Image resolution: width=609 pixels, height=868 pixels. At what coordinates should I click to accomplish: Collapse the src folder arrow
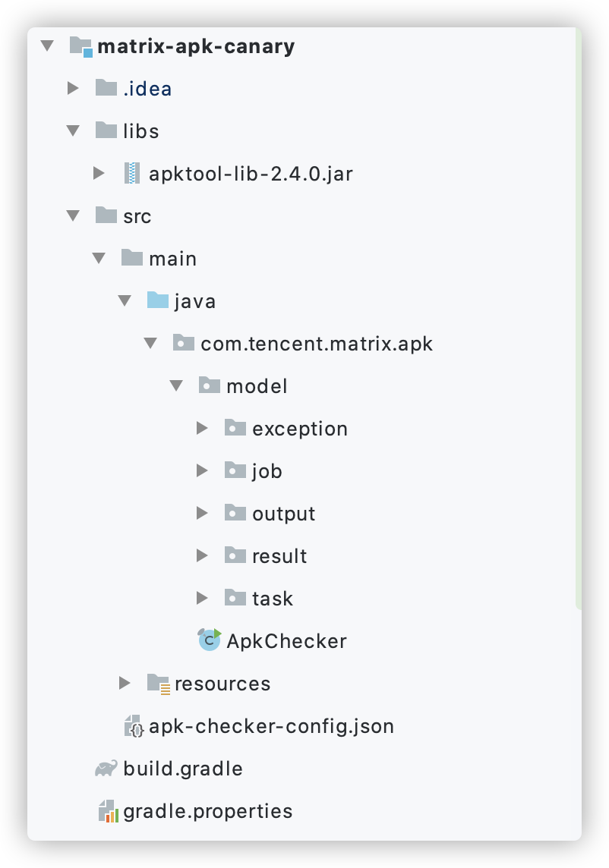point(73,216)
